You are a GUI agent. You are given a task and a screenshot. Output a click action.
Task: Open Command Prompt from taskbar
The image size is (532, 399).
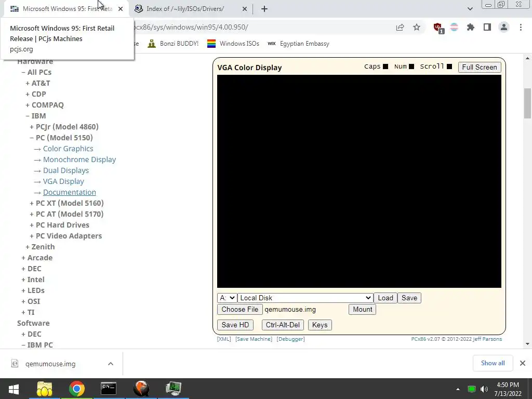point(109,389)
